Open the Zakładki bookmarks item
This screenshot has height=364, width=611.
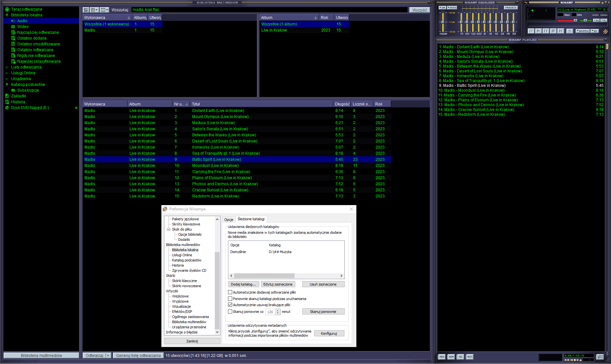18,96
